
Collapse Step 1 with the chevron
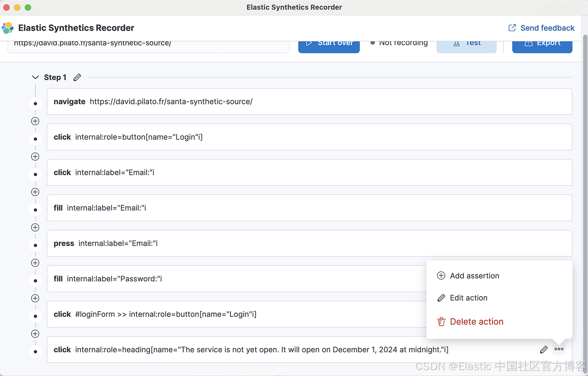pos(35,77)
